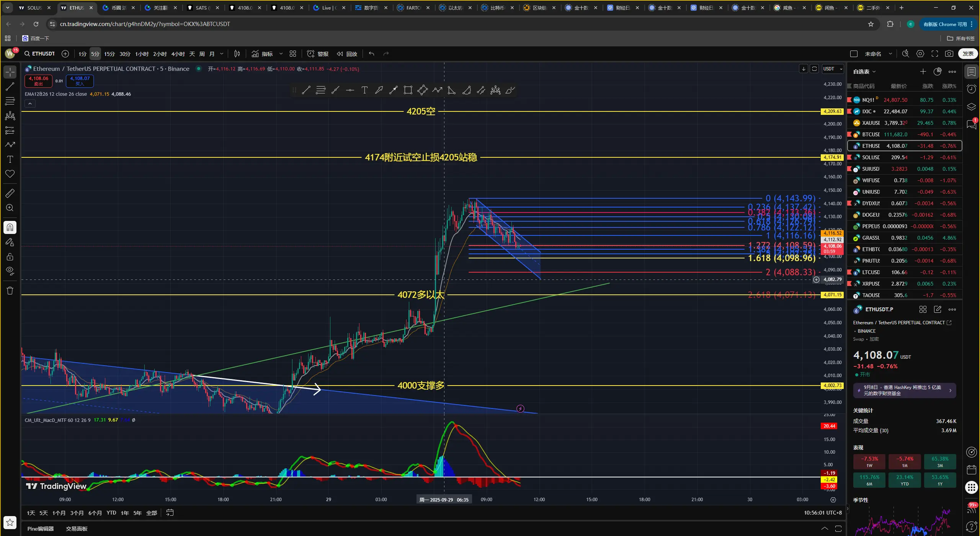Take chart snapshot with camera icon
This screenshot has width=980, height=536.
949,54
